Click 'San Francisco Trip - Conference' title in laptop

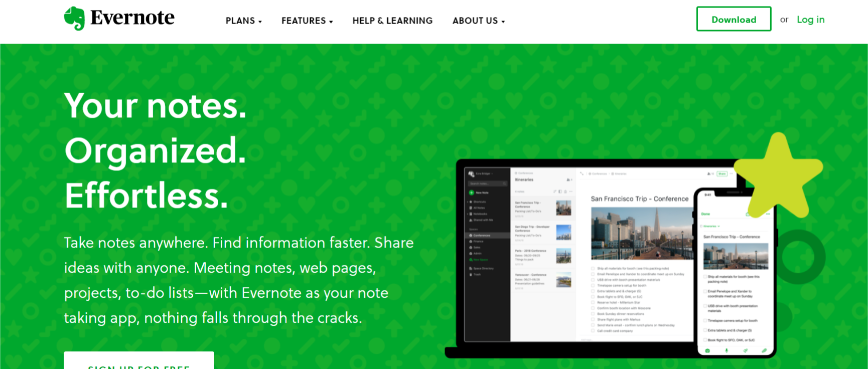point(640,199)
